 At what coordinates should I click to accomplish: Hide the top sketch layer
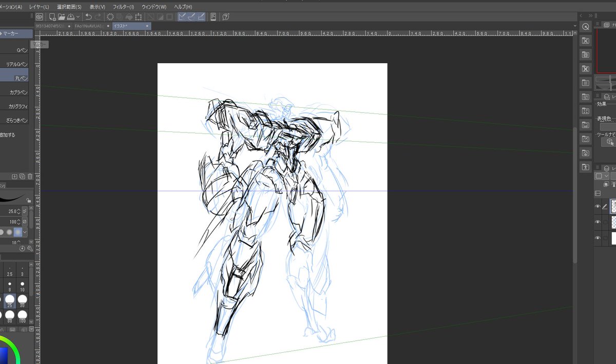[598, 207]
